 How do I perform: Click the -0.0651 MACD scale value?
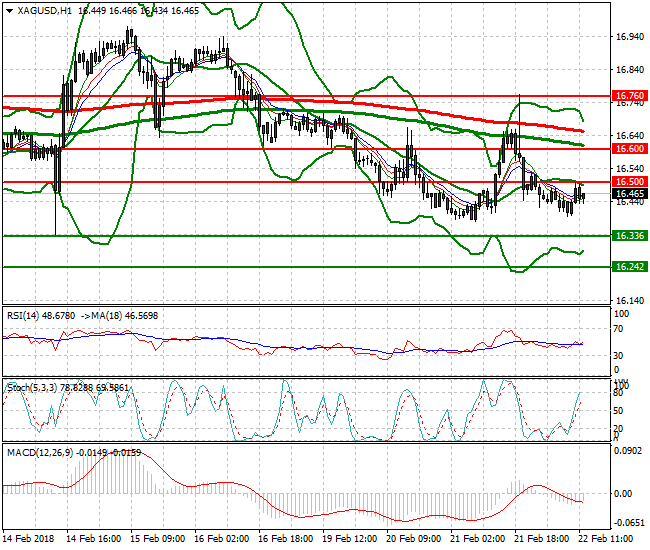pos(628,523)
